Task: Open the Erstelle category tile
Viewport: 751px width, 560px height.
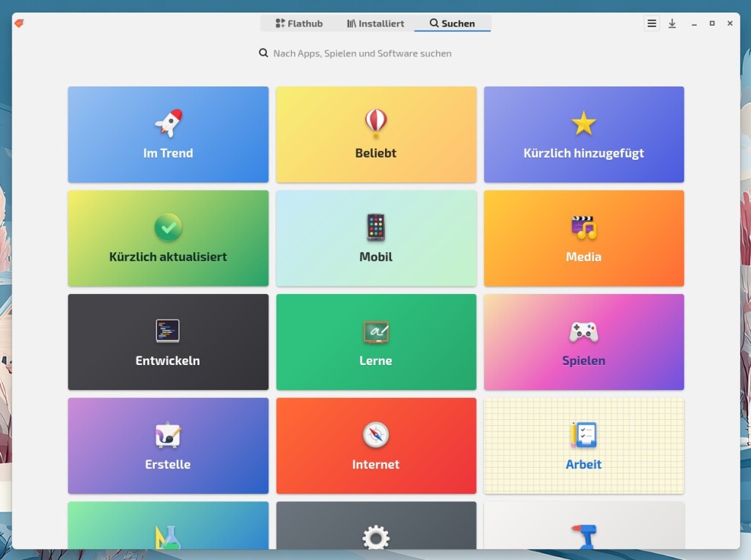Action: (168, 446)
